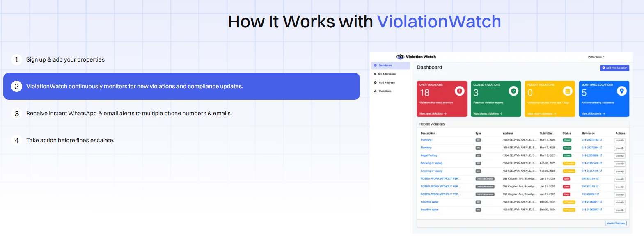Click the Resolved violation reports text
This screenshot has width=644, height=251.
pyautogui.click(x=488, y=103)
